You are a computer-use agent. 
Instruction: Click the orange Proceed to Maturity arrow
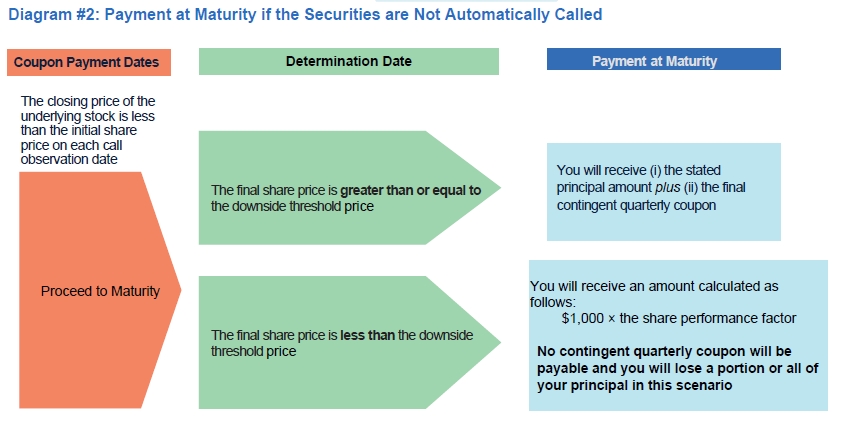tap(100, 291)
